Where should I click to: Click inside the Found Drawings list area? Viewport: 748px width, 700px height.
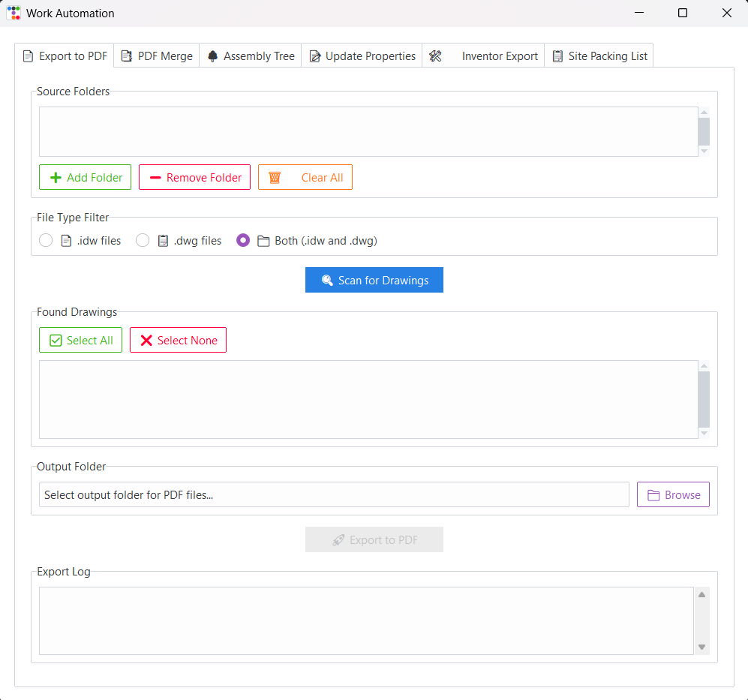(x=368, y=399)
